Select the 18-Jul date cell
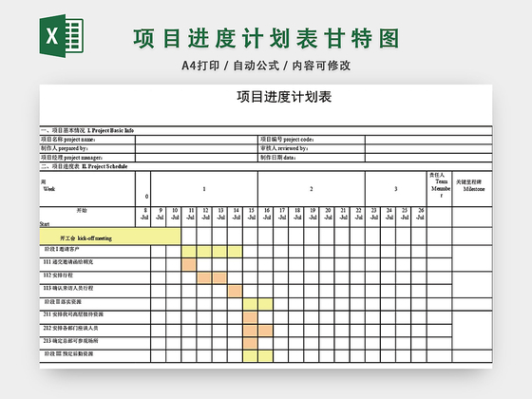 297,217
